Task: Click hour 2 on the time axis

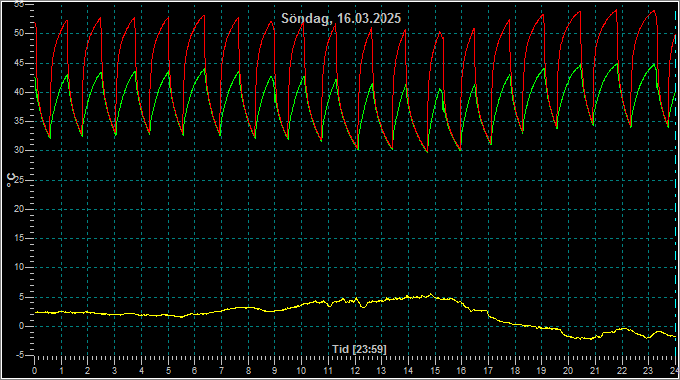Action: (x=88, y=371)
